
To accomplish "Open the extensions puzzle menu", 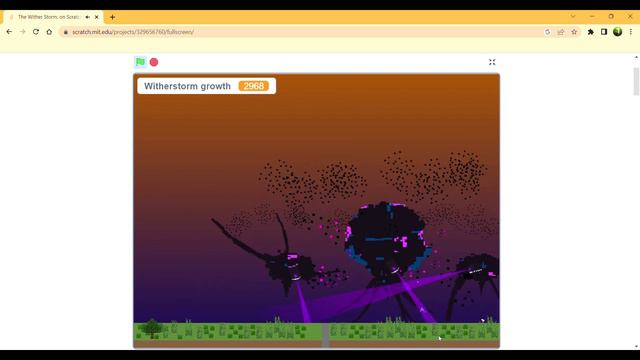I will click(x=591, y=32).
